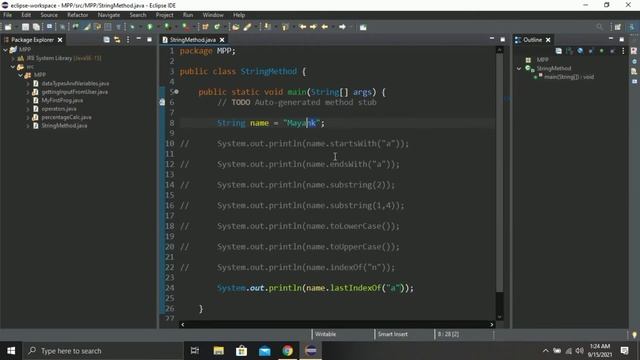The image size is (640, 360).
Task: Toggle Hide Fields in the Outline toolbar
Action: [x=580, y=51]
